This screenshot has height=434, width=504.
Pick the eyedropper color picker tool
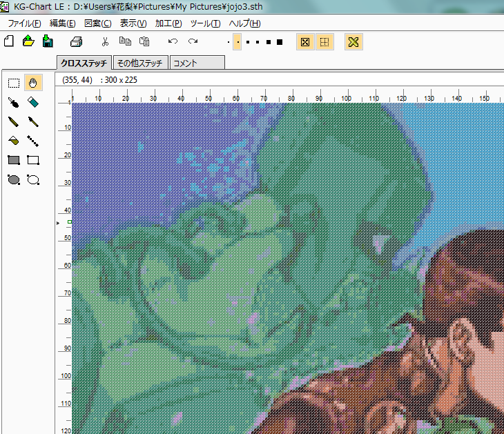pos(14,103)
